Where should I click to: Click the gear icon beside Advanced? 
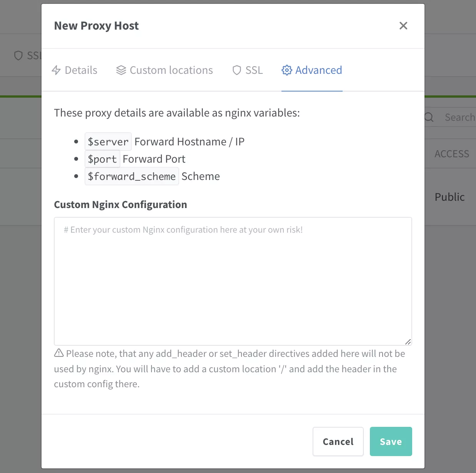287,70
